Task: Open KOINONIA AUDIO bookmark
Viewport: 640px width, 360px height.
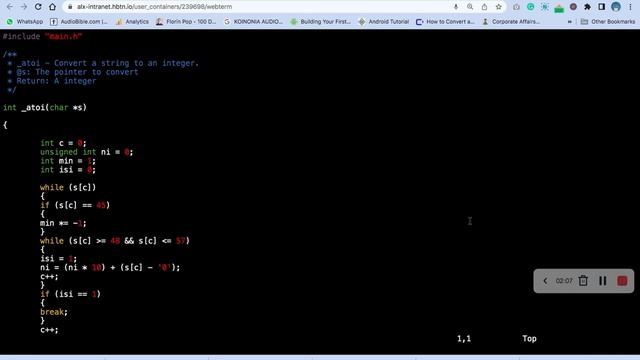Action: click(253, 22)
